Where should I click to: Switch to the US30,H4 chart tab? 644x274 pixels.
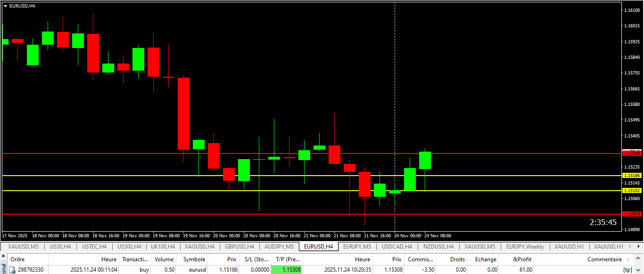pos(60,246)
